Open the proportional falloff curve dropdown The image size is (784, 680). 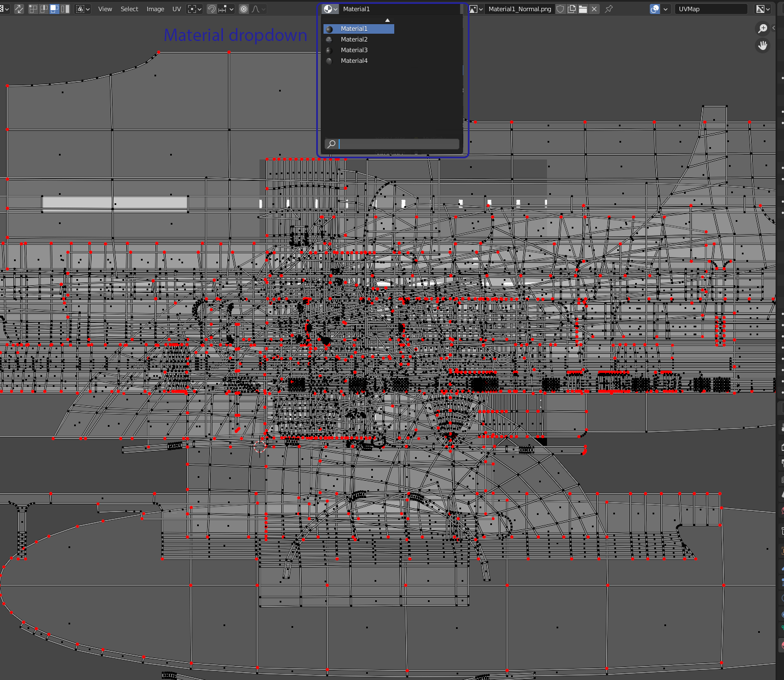258,9
